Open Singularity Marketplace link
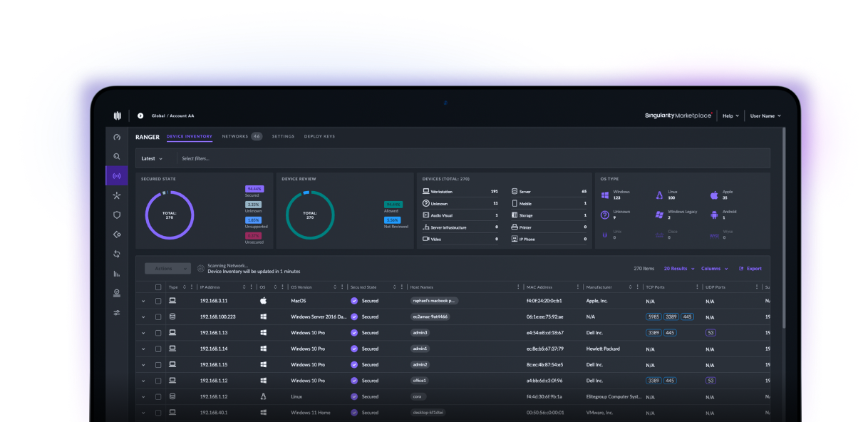 [x=678, y=115]
